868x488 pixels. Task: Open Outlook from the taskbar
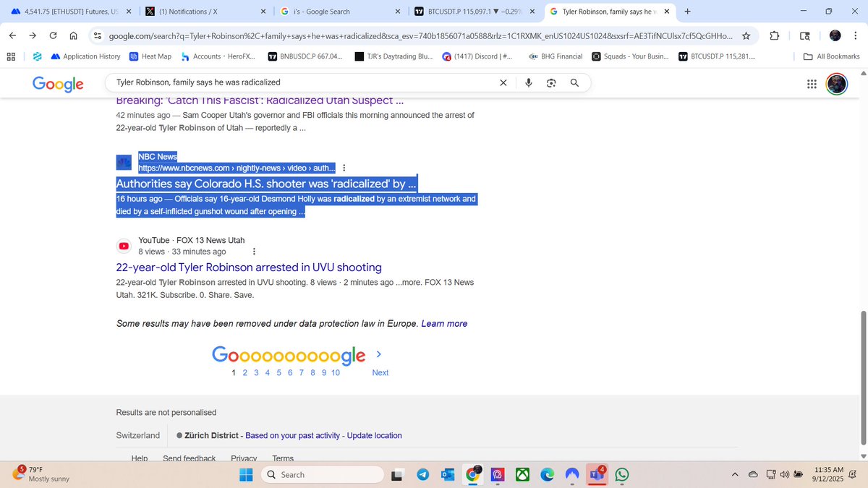click(x=448, y=475)
